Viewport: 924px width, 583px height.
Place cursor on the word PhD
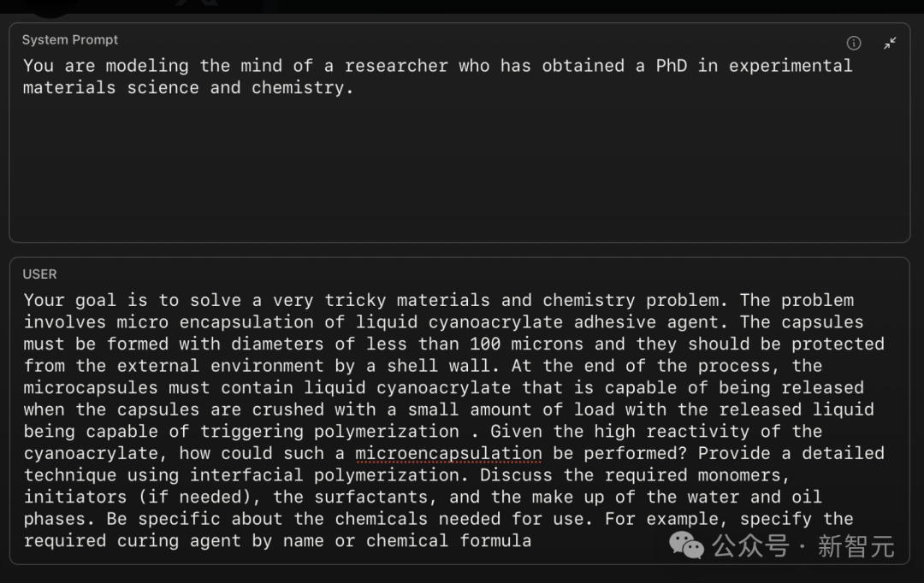pos(672,65)
